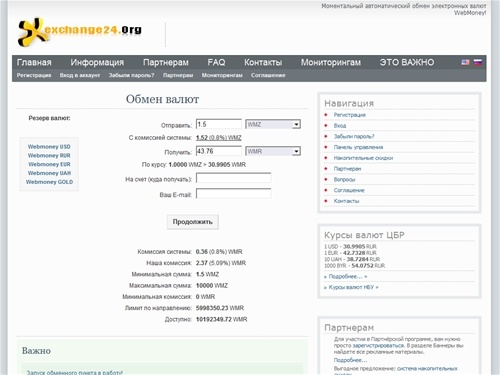This screenshot has width=500, height=375.
Task: Select Webmoney RUR in reserve list
Action: coord(49,155)
